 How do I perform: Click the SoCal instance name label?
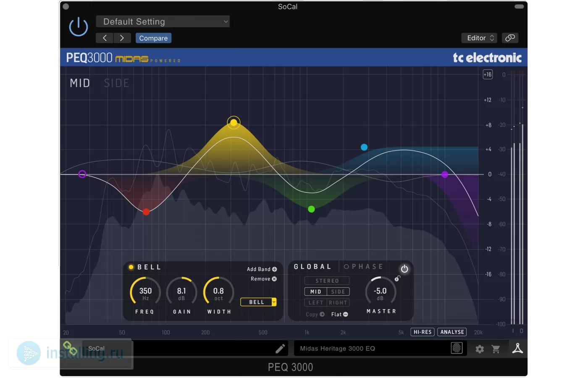pyautogui.click(x=96, y=349)
